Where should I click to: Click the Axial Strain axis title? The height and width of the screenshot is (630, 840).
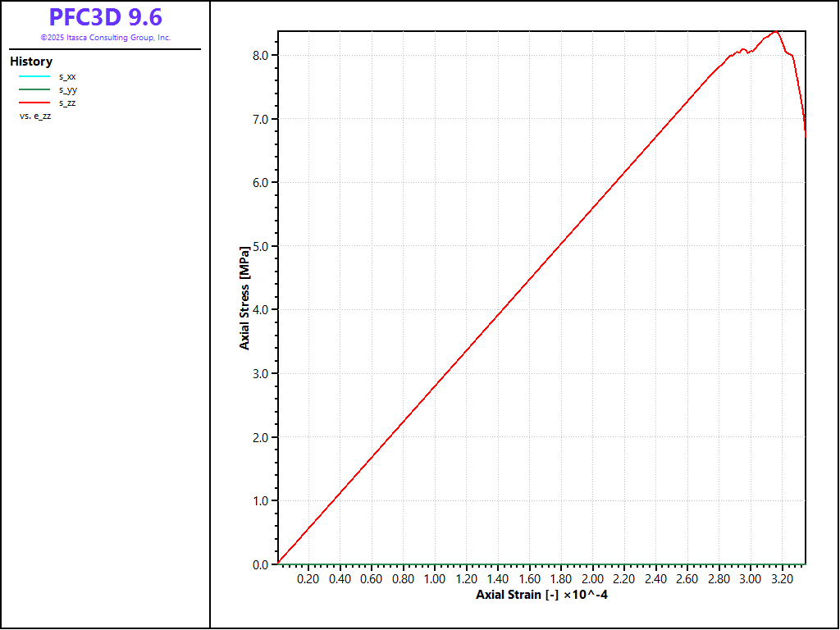tap(541, 595)
